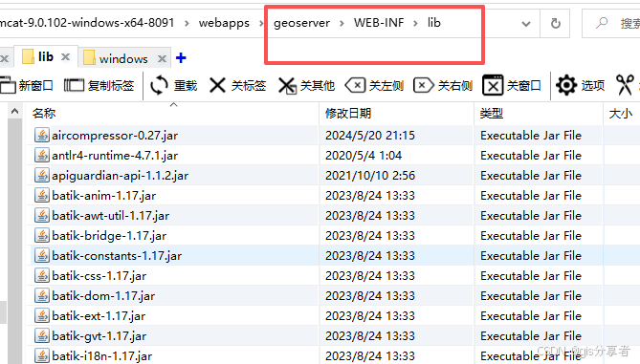This screenshot has width=640, height=364.
Task: Add a new tab with plus icon
Action: 181,58
